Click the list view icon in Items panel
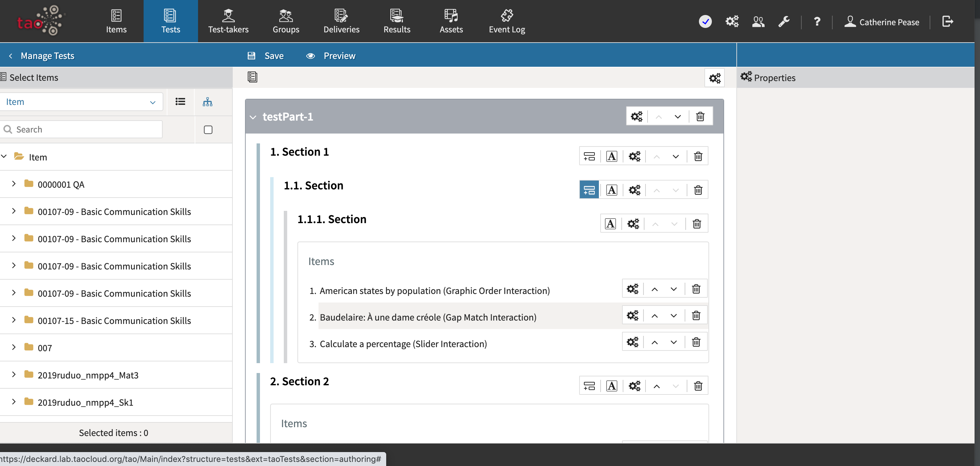The image size is (980, 466). (180, 101)
